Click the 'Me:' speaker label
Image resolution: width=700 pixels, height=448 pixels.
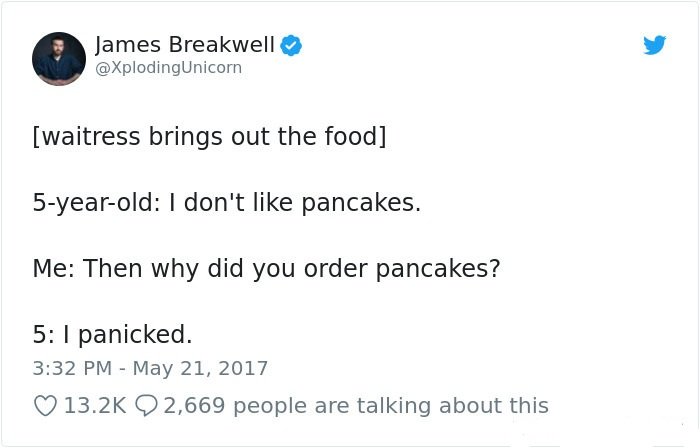tap(54, 269)
